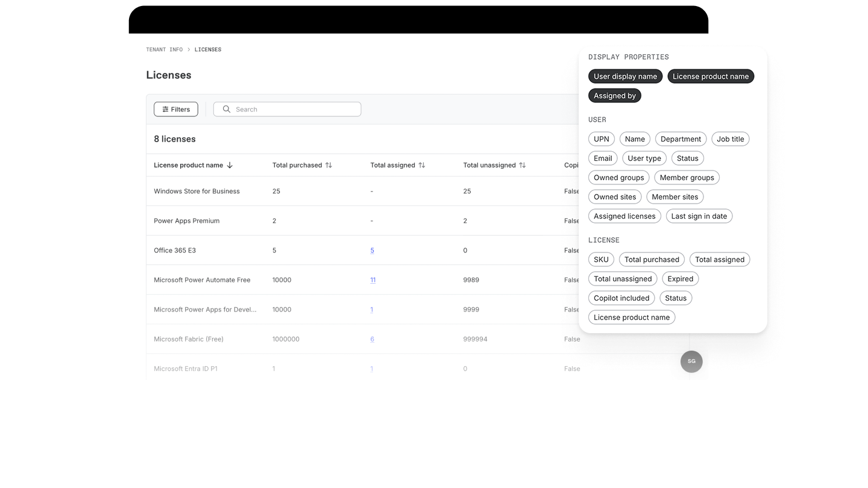Open assigned count link for Office 365 E3
The height and width of the screenshot is (488, 868).
coord(372,251)
